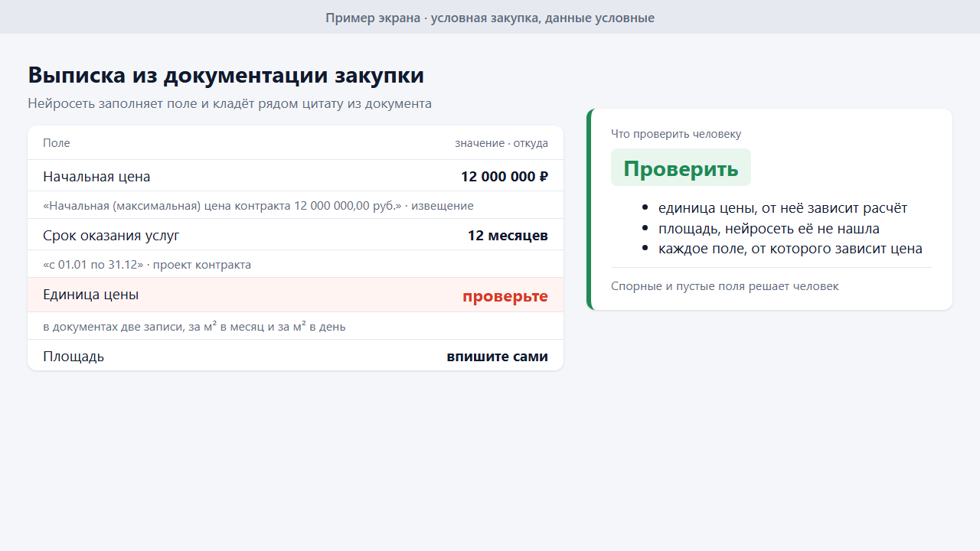Click the bullet "площадь, нейросеть её не нашла"
Image resolution: width=980 pixels, height=551 pixels.
click(x=769, y=228)
